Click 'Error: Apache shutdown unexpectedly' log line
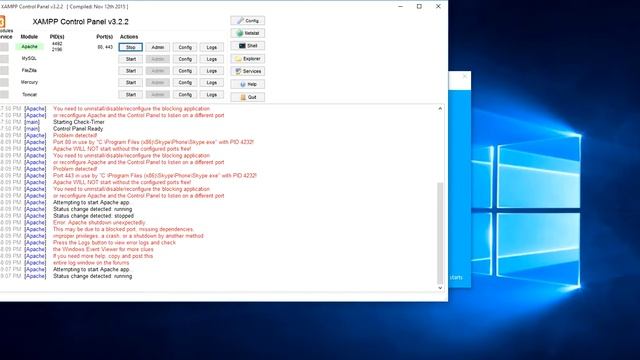Image resolution: width=640 pixels, height=360 pixels. (x=99, y=222)
